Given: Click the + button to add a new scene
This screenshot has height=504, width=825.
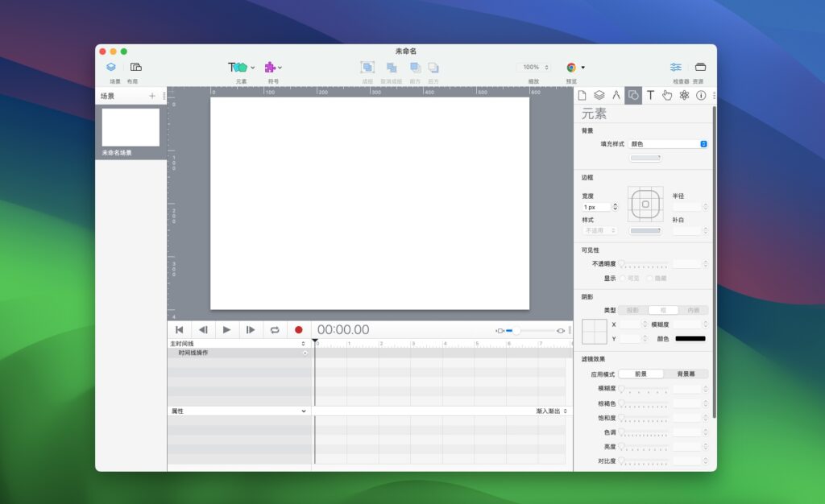Looking at the screenshot, I should coord(151,96).
